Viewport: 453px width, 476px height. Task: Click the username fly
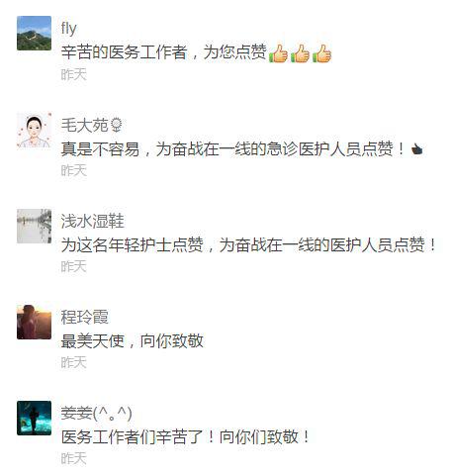click(68, 29)
